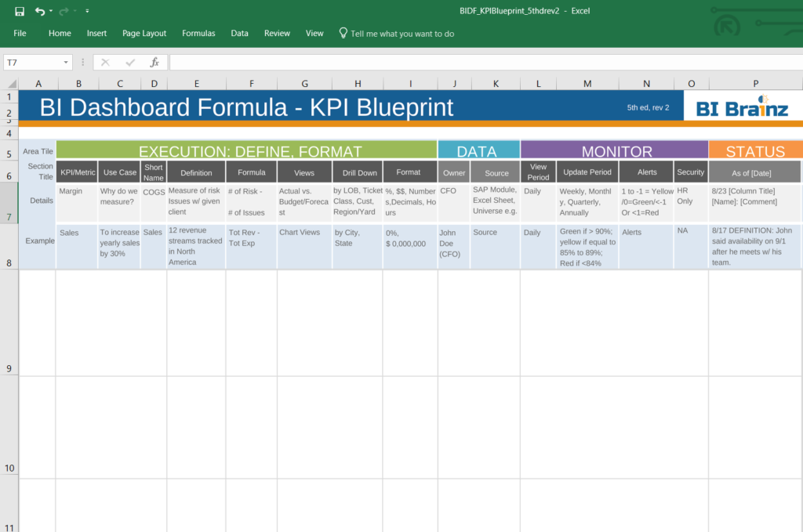Screen dimensions: 803x532
Task: Select the View ribbon tab
Action: click(x=314, y=33)
